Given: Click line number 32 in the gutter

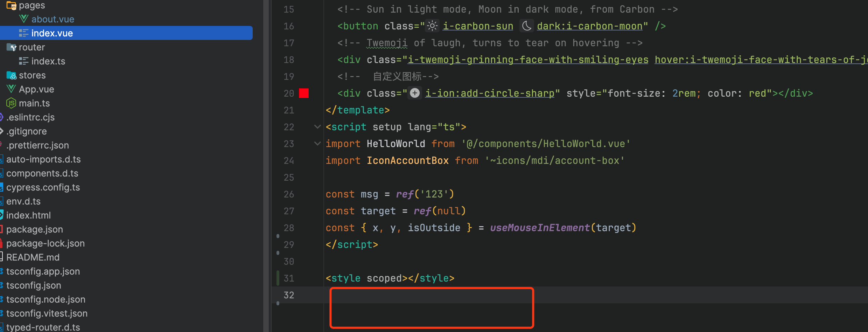Looking at the screenshot, I should 289,295.
